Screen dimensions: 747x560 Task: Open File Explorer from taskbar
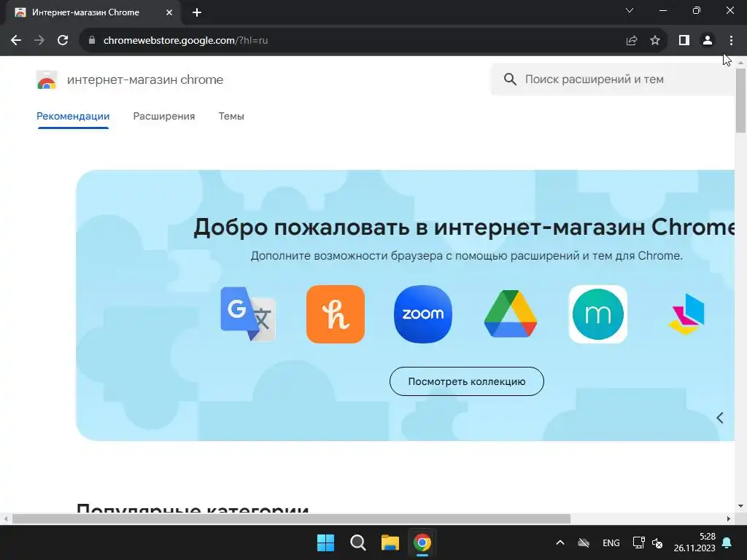click(x=390, y=542)
